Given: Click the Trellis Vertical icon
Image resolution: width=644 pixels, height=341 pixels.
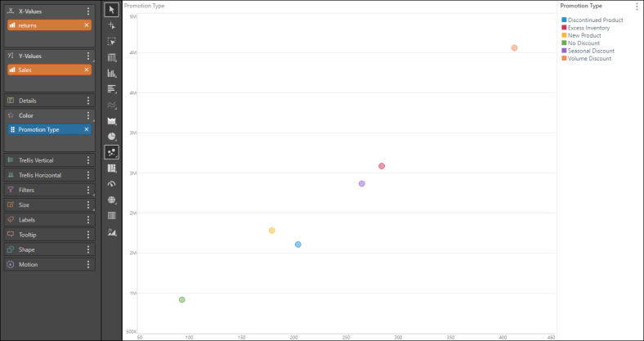Looking at the screenshot, I should point(11,160).
